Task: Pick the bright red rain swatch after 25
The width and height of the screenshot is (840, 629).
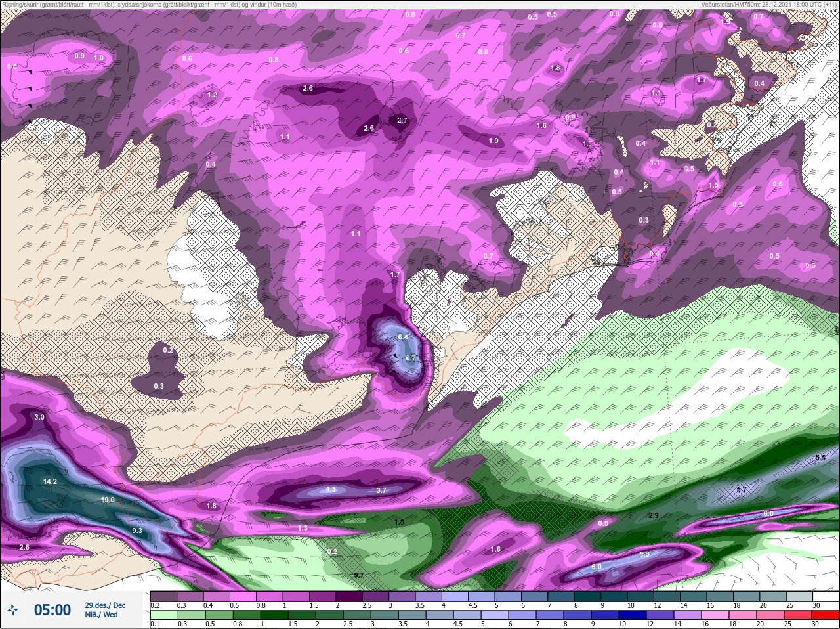Action: click(825, 614)
